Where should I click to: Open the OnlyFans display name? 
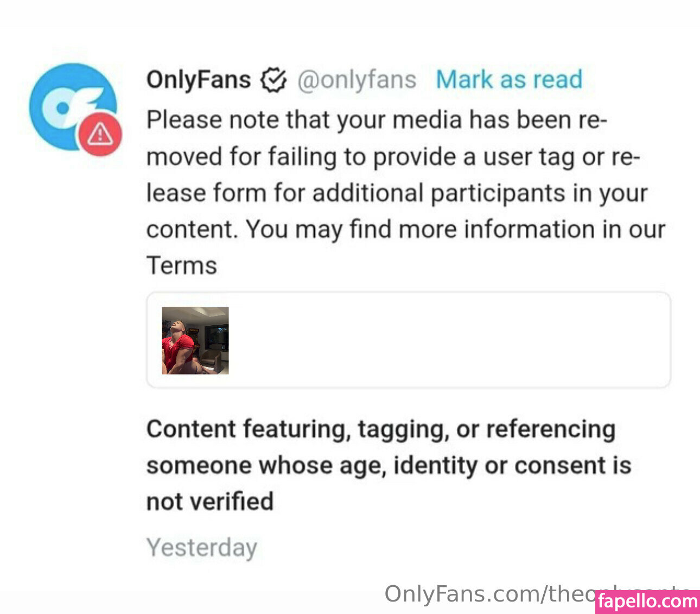click(199, 80)
